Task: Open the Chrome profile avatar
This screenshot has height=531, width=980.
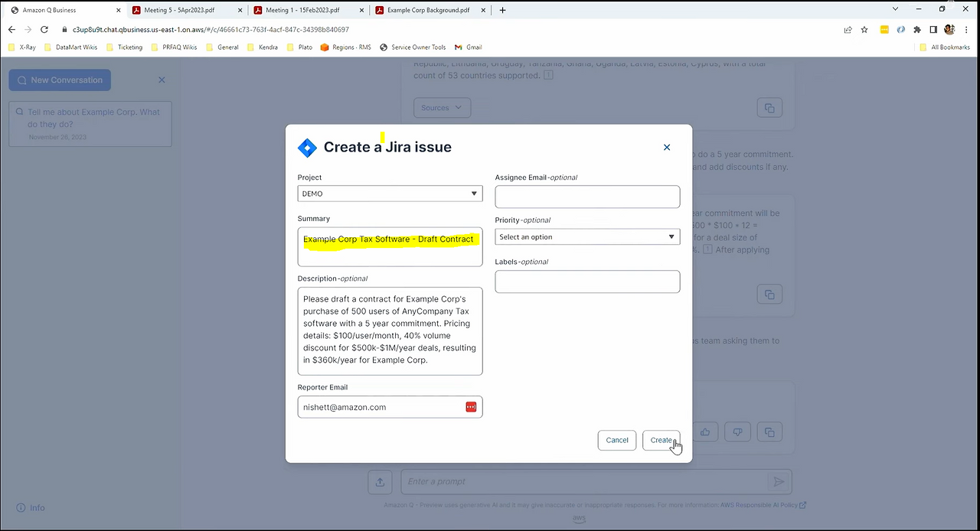Action: tap(949, 29)
